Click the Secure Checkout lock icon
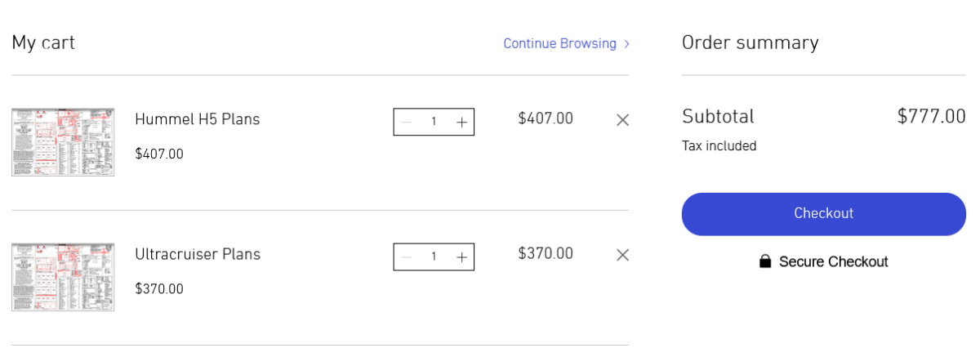The height and width of the screenshot is (348, 980). (x=765, y=261)
